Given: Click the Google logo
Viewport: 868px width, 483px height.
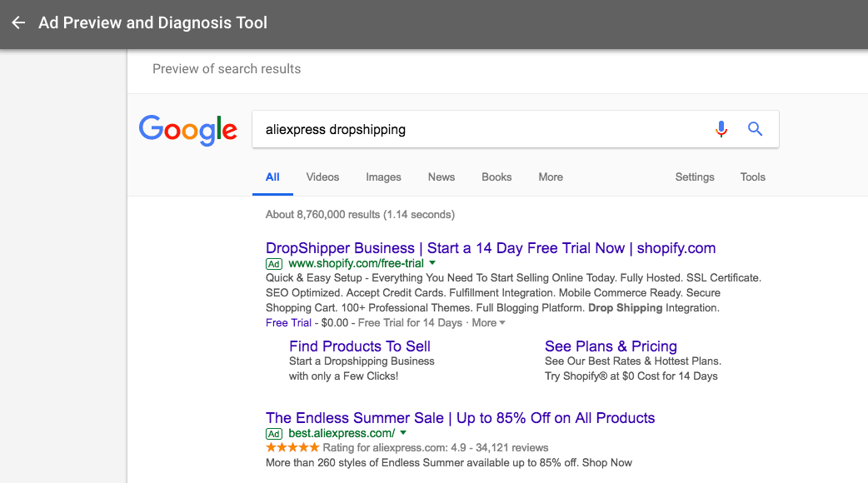Looking at the screenshot, I should point(187,130).
